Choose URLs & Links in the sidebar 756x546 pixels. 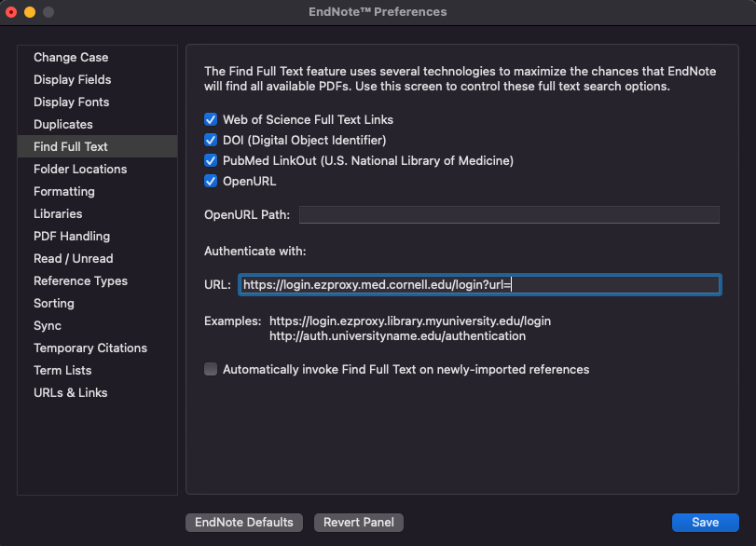[70, 393]
